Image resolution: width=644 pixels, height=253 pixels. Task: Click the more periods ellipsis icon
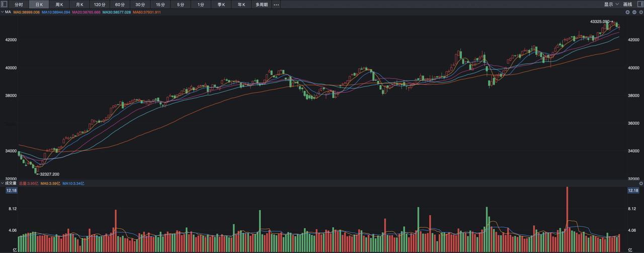pos(276,5)
